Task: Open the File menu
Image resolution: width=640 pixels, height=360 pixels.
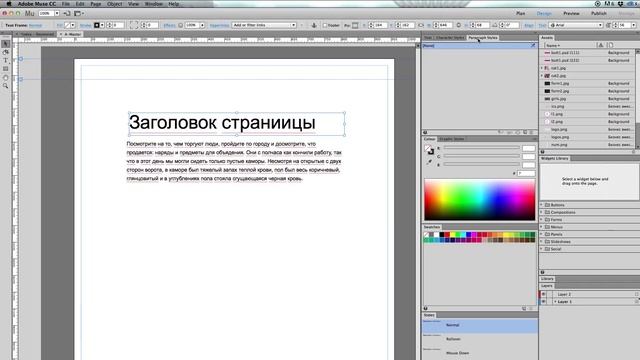Action: pyautogui.click(x=65, y=4)
